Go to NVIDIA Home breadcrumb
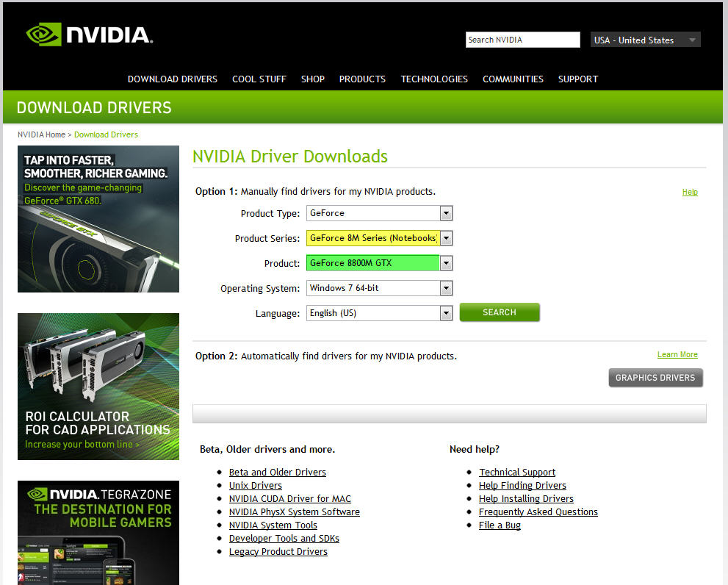Viewport: 728px width, 585px height. pos(41,134)
